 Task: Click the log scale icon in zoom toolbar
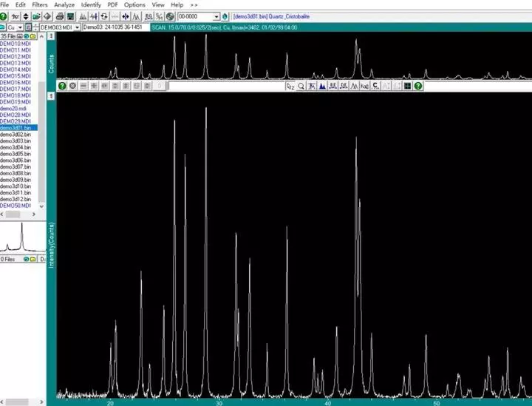click(x=365, y=87)
